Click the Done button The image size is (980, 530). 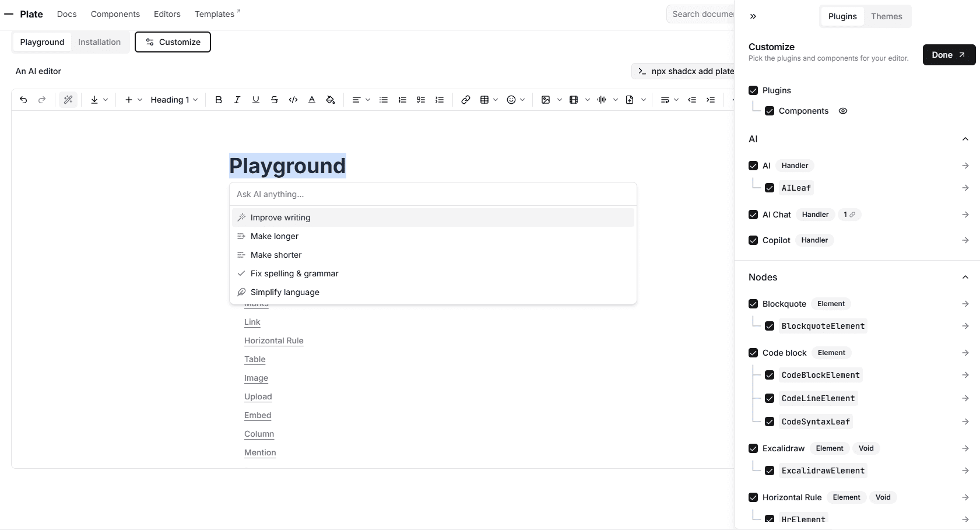949,55
